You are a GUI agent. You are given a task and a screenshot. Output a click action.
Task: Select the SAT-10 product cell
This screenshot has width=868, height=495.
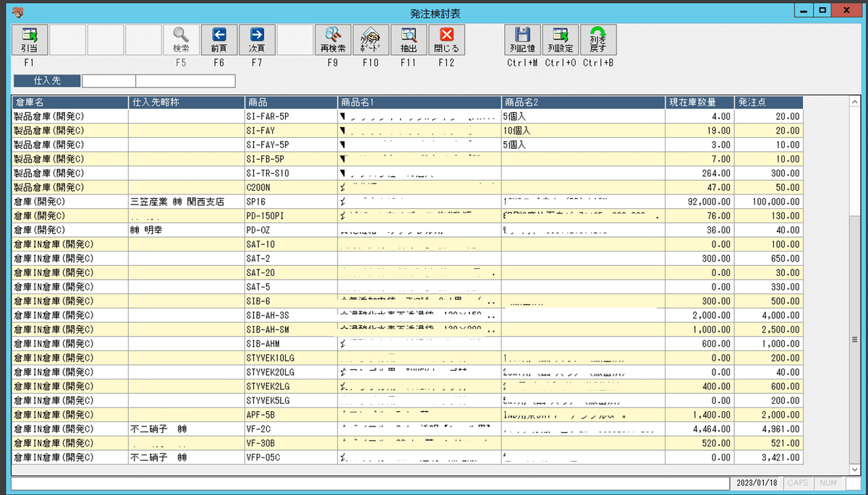coord(291,244)
